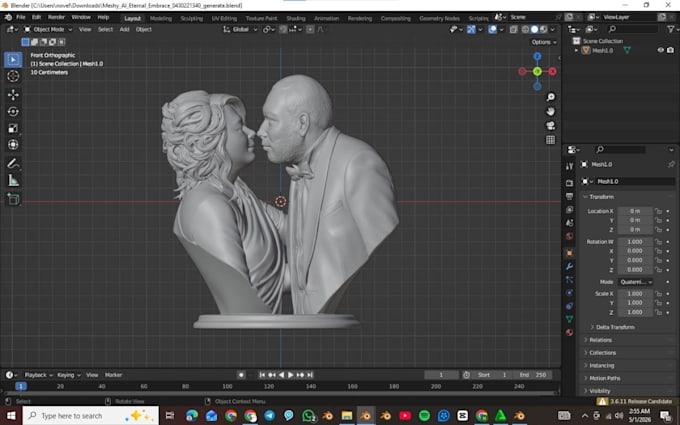Screen dimensions: 680x425
Task: Lock the Location X value
Action: tap(659, 211)
